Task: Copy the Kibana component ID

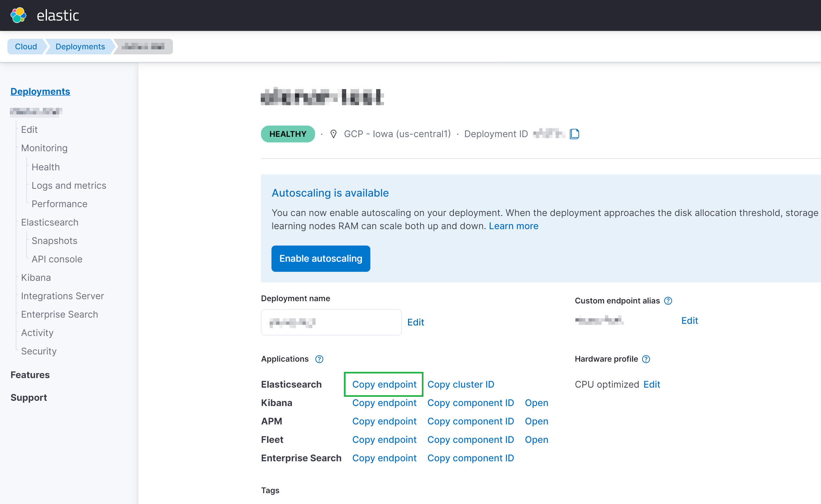Action: point(470,403)
